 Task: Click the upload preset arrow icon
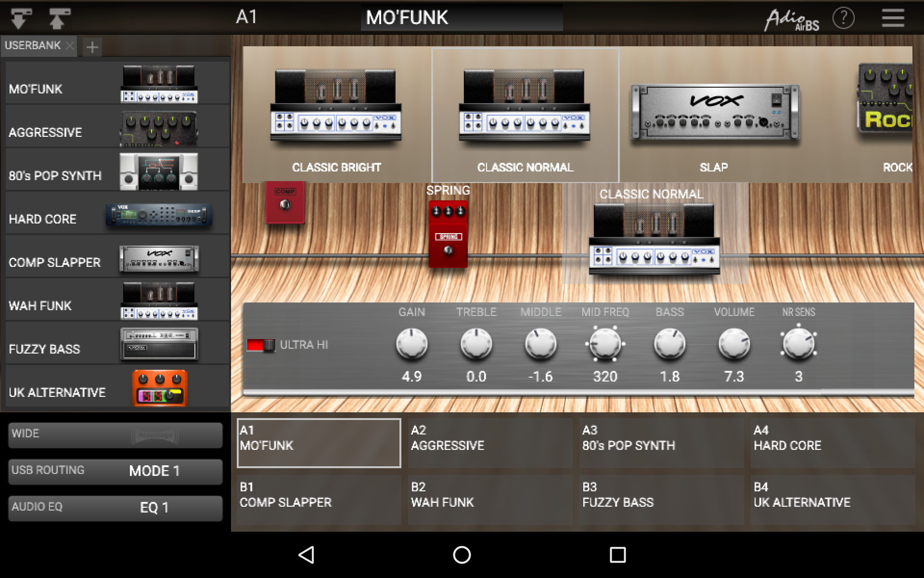pos(59,18)
